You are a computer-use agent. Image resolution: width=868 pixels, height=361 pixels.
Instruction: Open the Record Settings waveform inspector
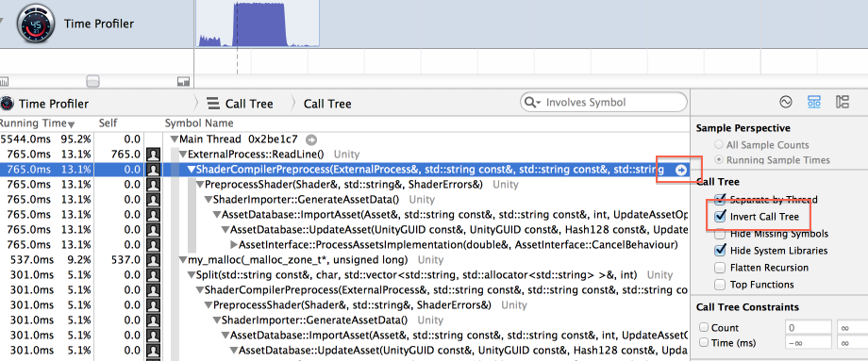(x=785, y=102)
